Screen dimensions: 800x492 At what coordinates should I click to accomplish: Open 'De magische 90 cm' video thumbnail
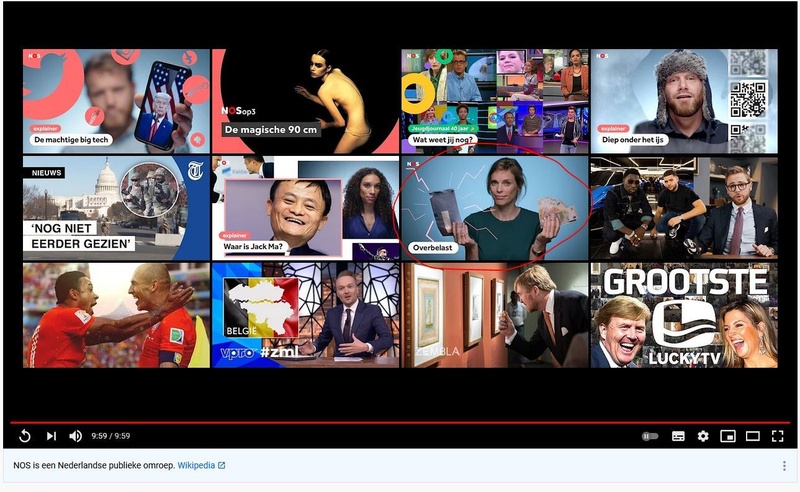(306, 101)
